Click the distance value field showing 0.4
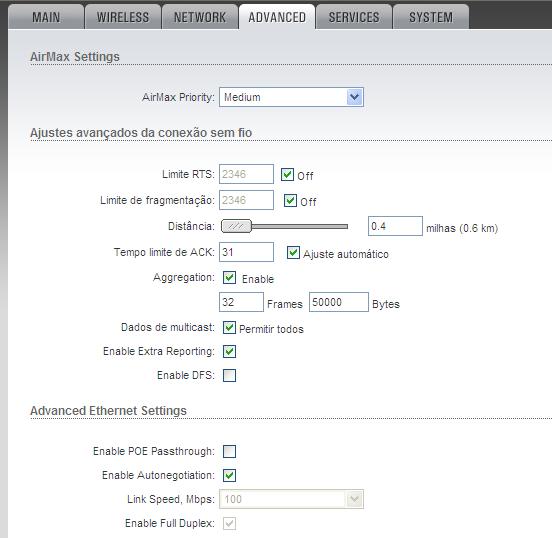Image resolution: width=552 pixels, height=538 pixels. 395,226
